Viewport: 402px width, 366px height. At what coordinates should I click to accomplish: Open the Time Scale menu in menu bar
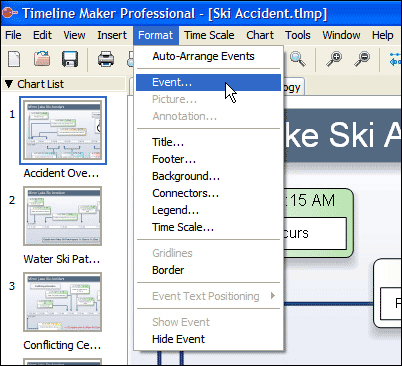coord(209,35)
